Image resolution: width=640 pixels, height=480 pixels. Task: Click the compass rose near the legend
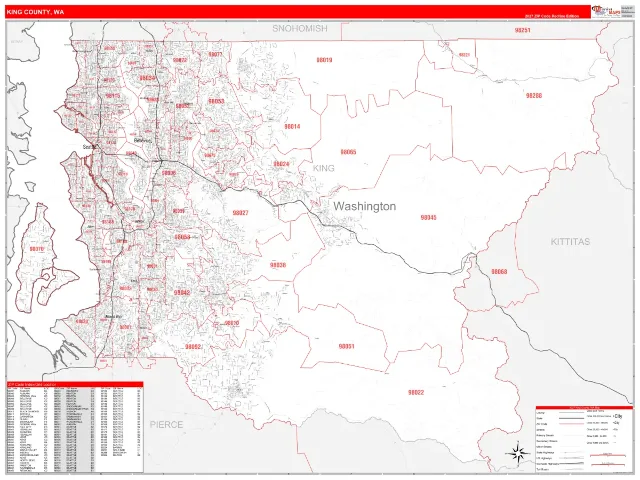pos(518,453)
